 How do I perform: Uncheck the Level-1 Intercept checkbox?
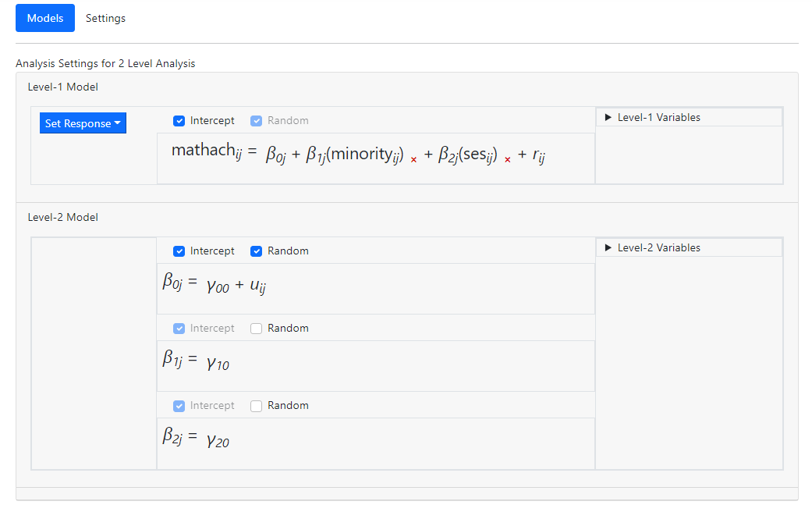179,121
